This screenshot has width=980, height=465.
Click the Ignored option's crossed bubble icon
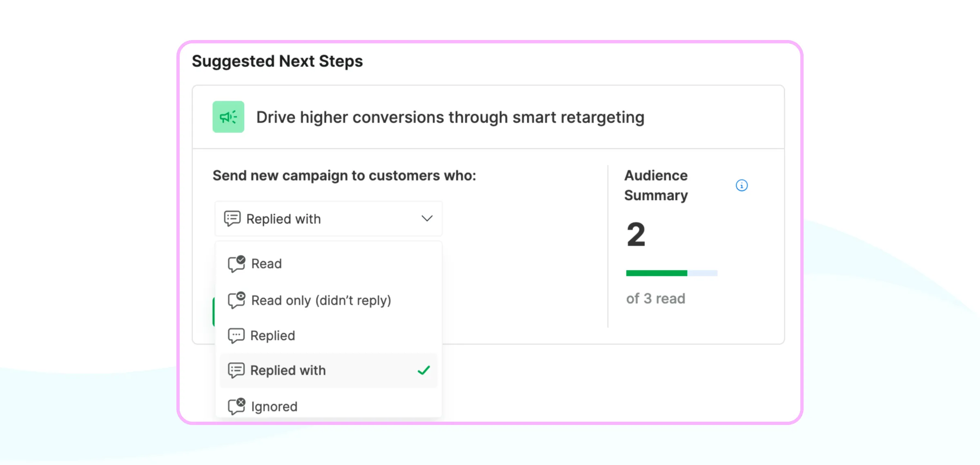(x=236, y=407)
